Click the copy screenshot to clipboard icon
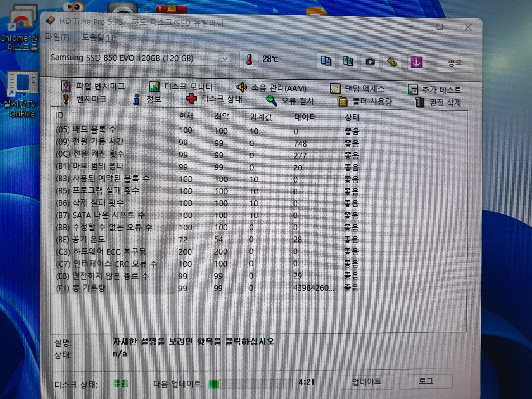The height and width of the screenshot is (399, 532). point(348,61)
